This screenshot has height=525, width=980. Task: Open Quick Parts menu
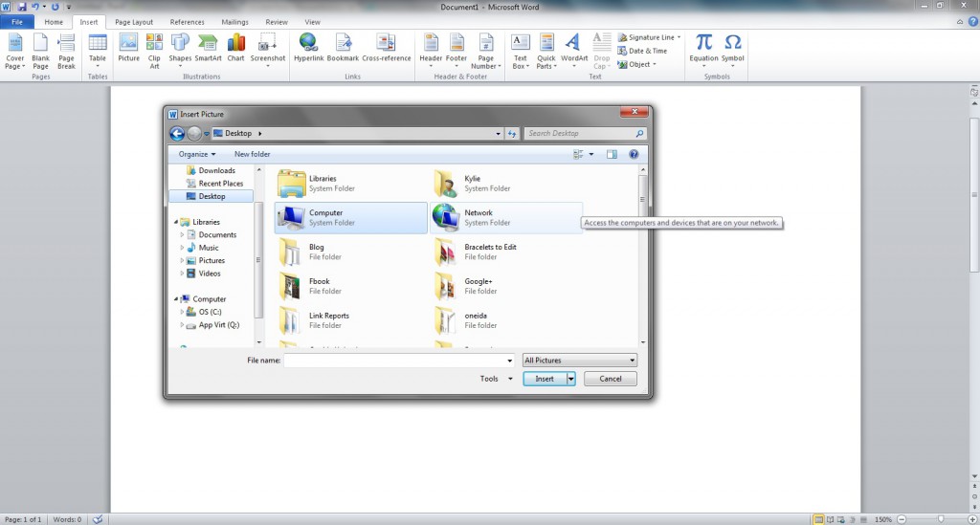pyautogui.click(x=546, y=52)
